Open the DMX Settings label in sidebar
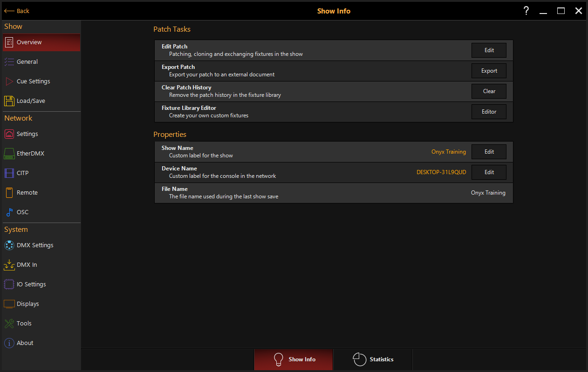 click(35, 245)
